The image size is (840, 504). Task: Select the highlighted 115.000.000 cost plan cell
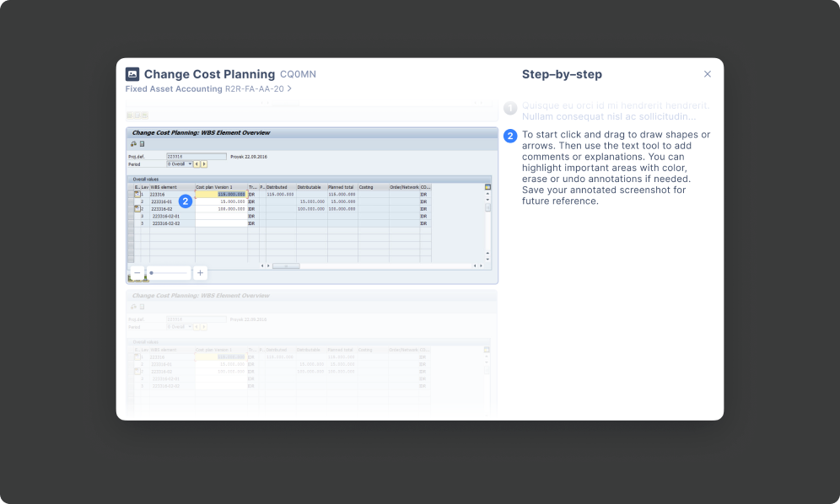point(221,193)
